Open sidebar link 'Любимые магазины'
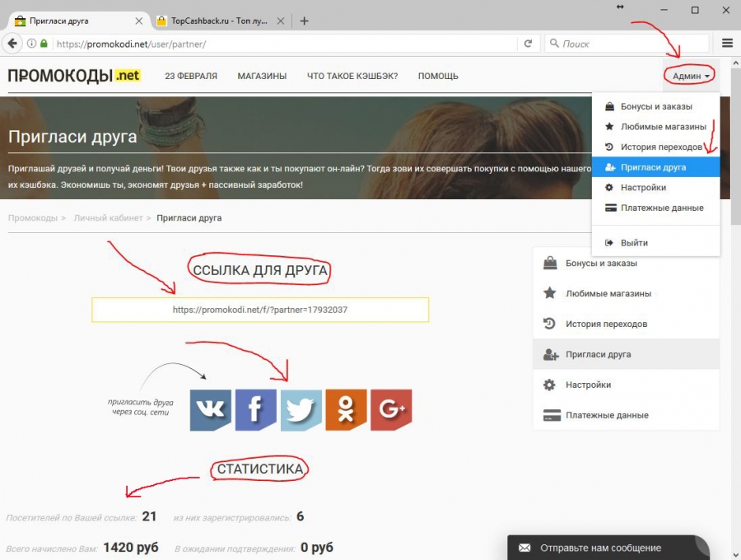Screen dimensions: 741x560 click(x=627, y=293)
